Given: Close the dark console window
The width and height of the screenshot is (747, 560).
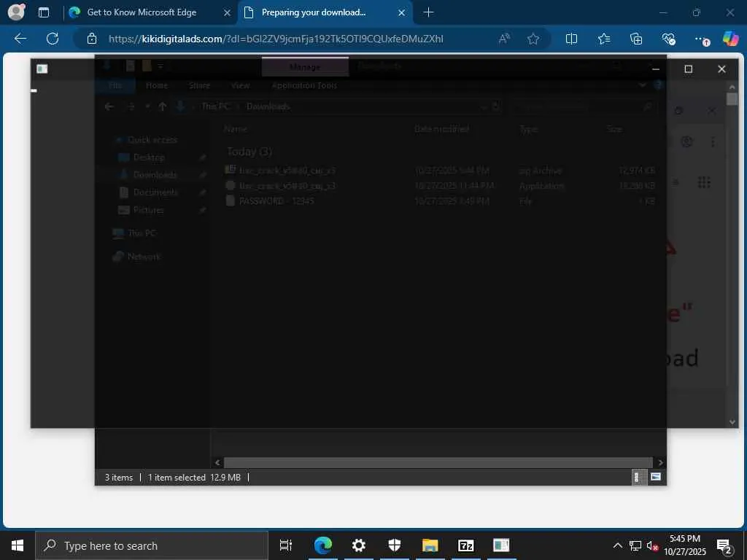Looking at the screenshot, I should click(x=721, y=69).
